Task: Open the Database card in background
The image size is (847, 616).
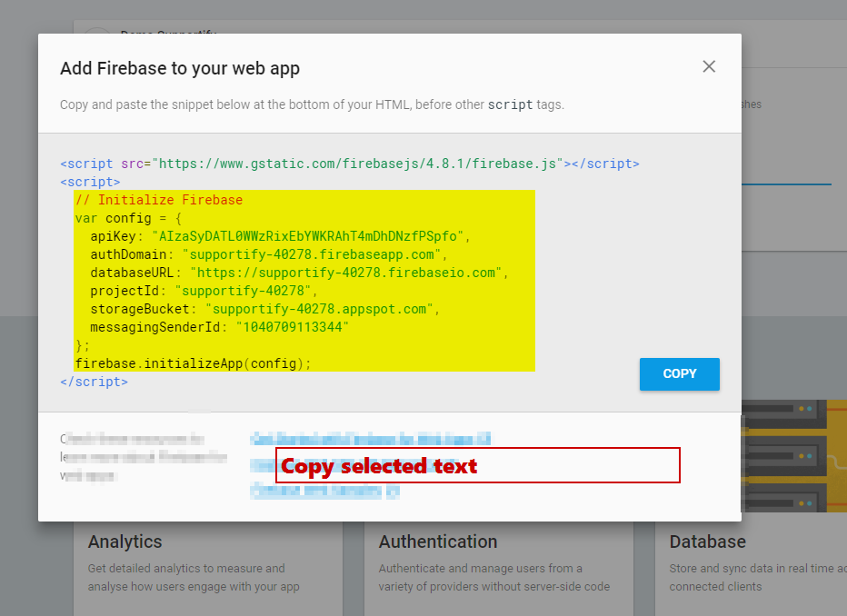Action: coord(751,569)
